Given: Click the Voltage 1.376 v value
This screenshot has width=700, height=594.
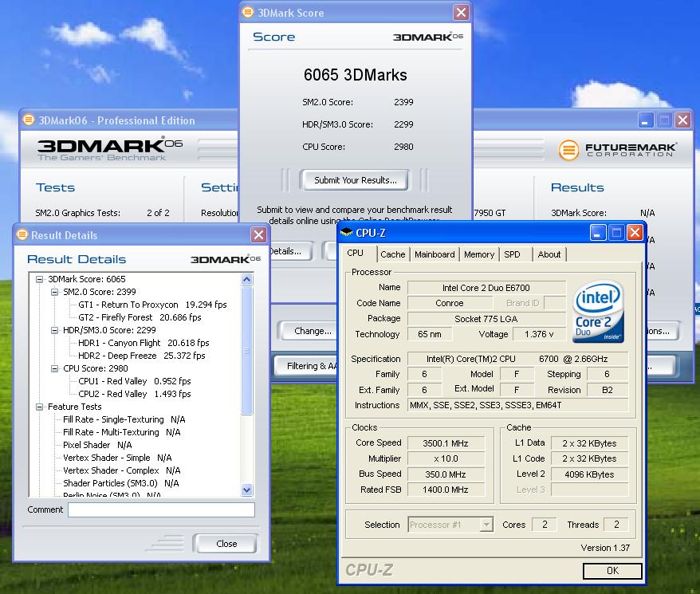Looking at the screenshot, I should point(539,334).
